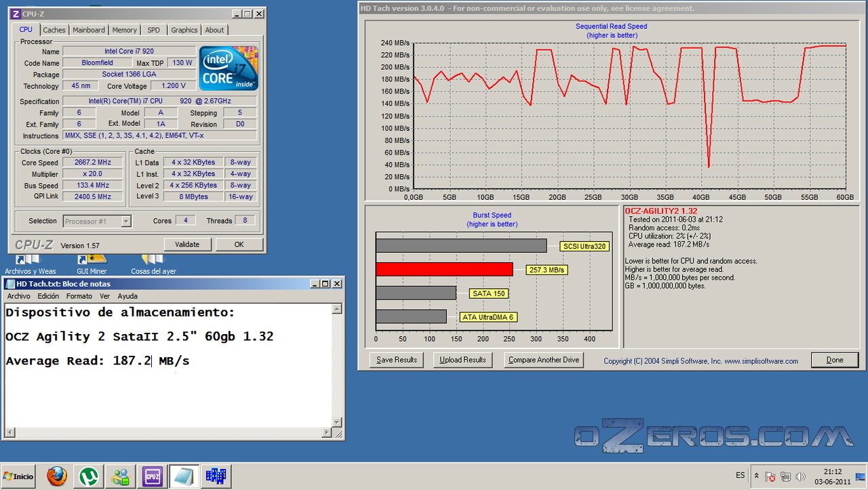Open the Formato menu in Notepad
Screen dimensions: 868x490
coord(79,296)
